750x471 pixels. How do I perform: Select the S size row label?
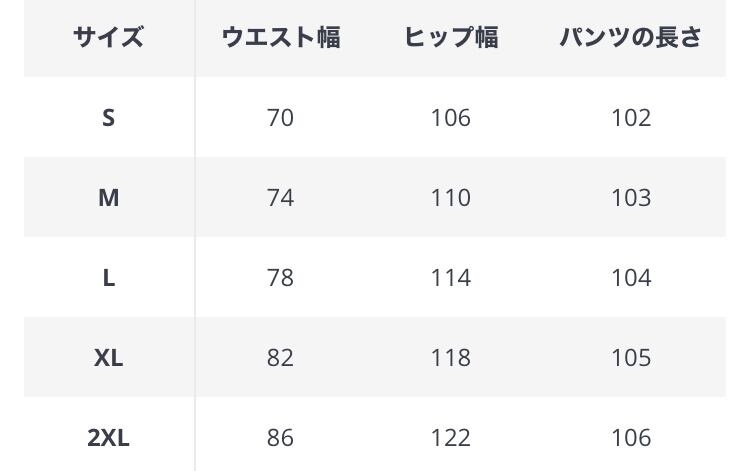coord(108,118)
